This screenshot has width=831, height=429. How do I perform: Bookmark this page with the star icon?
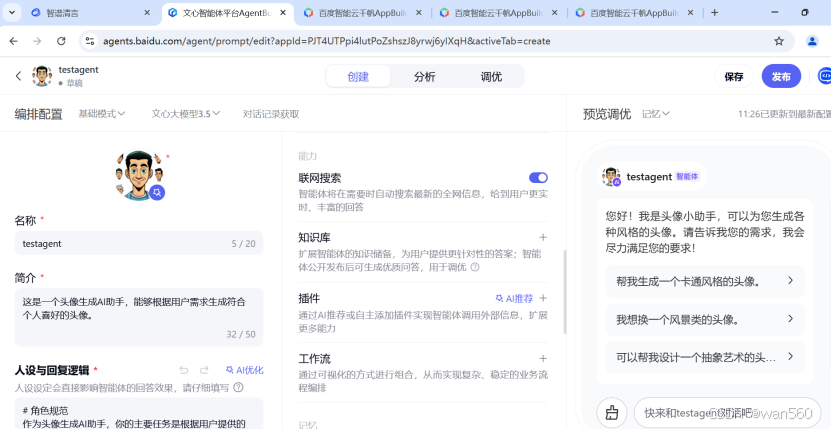pos(779,41)
